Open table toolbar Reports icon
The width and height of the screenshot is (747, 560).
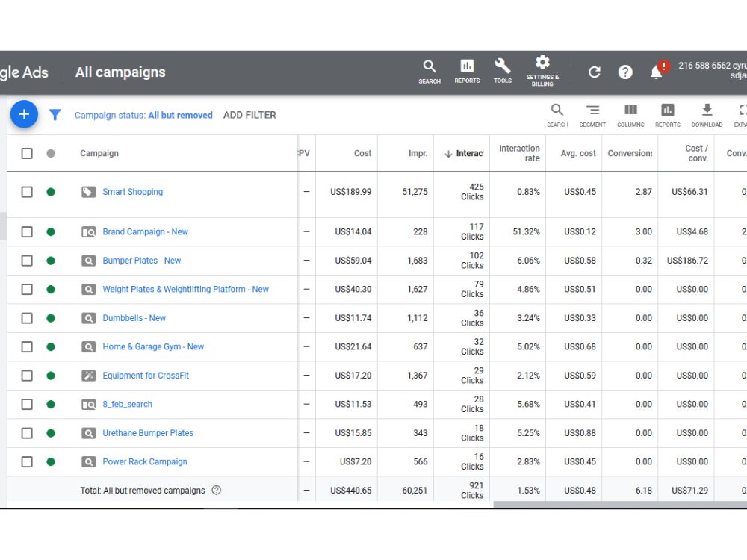click(x=667, y=116)
